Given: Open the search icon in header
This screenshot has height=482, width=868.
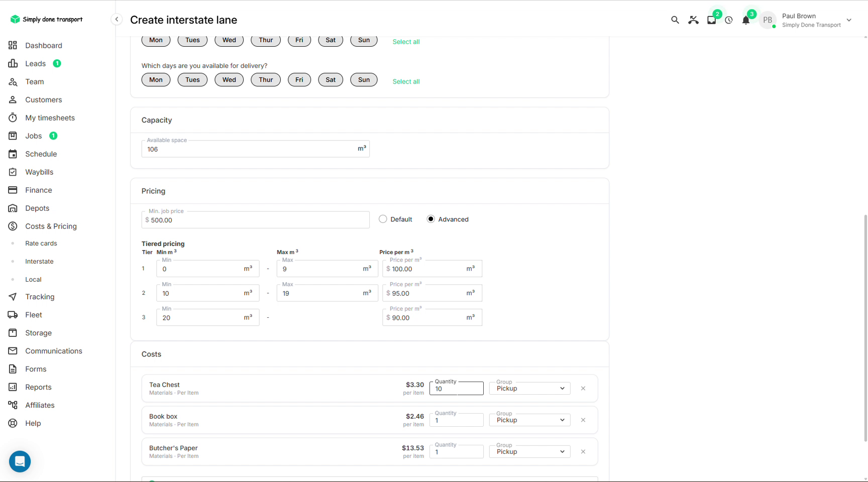Looking at the screenshot, I should (675, 20).
